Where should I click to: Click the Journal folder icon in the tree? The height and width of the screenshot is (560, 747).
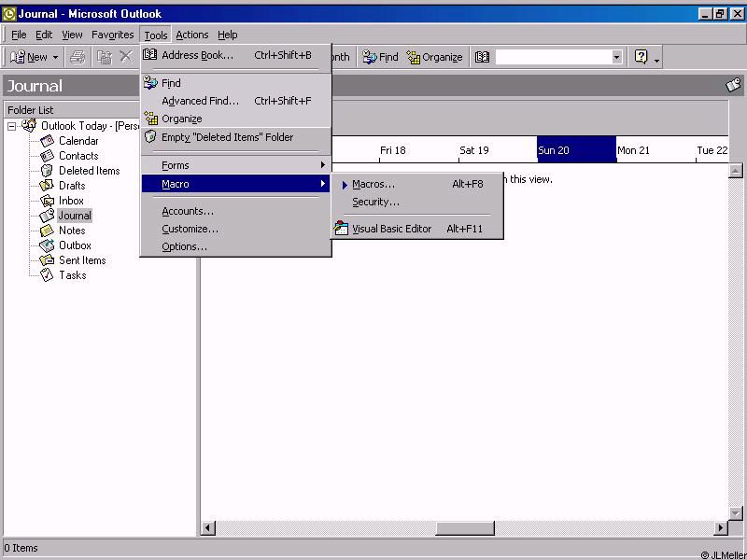point(48,216)
